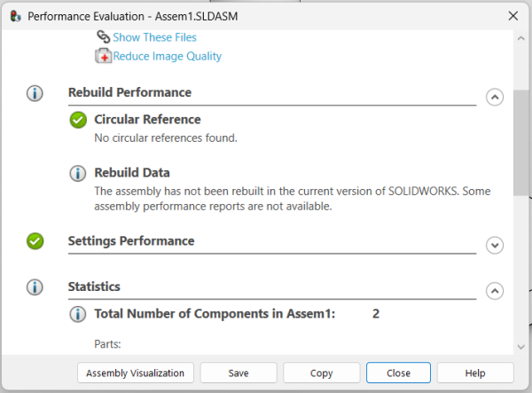The height and width of the screenshot is (393, 532).
Task: Click the component count value 2
Action: point(376,314)
